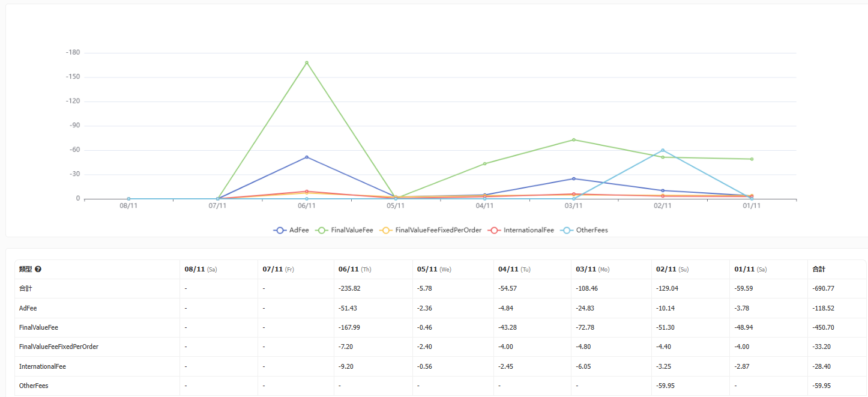
Task: Click the help icon beside 類型
Action: (x=38, y=270)
